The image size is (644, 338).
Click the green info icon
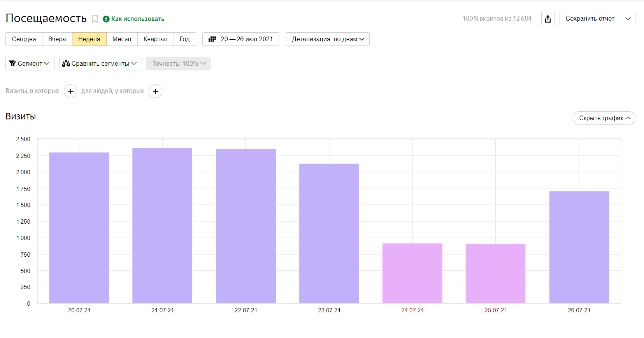click(106, 19)
